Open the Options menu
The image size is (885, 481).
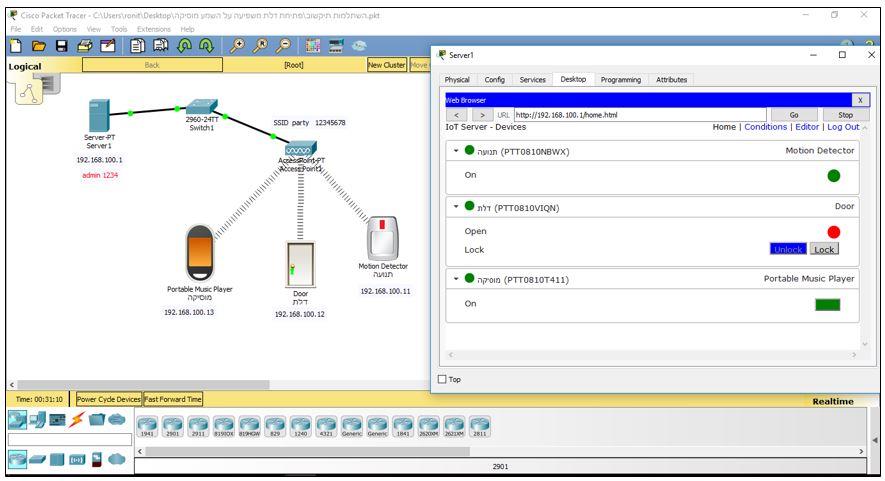65,29
